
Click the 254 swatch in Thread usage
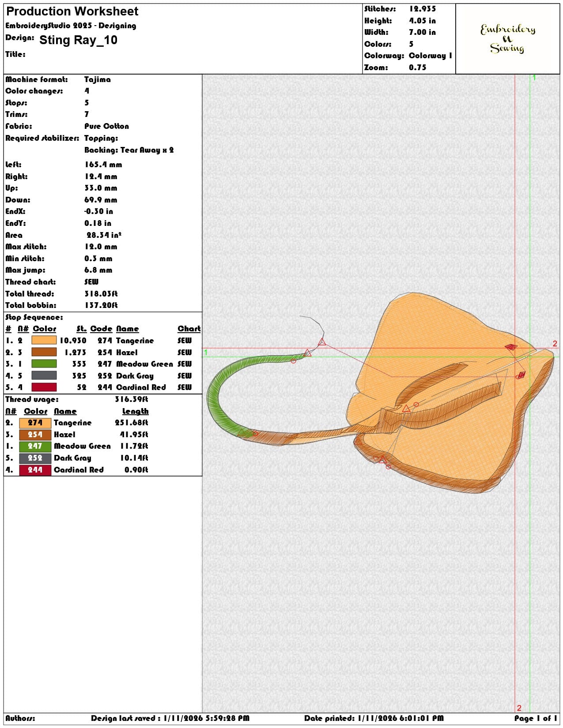click(x=35, y=435)
